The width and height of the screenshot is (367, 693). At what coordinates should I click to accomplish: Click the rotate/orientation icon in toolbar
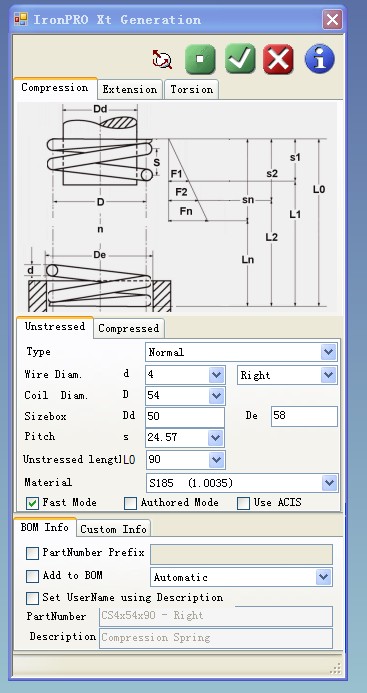[162, 59]
